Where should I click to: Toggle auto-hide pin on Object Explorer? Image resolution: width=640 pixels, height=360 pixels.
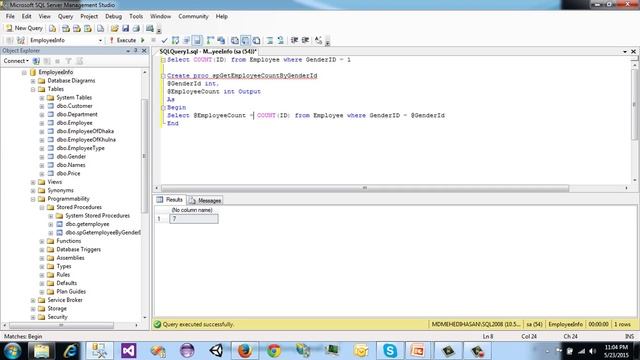click(136, 51)
